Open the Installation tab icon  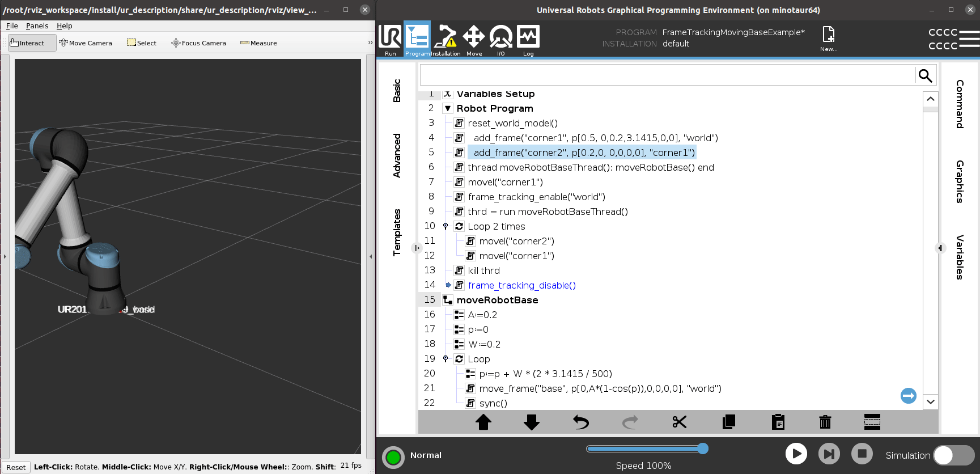click(446, 40)
